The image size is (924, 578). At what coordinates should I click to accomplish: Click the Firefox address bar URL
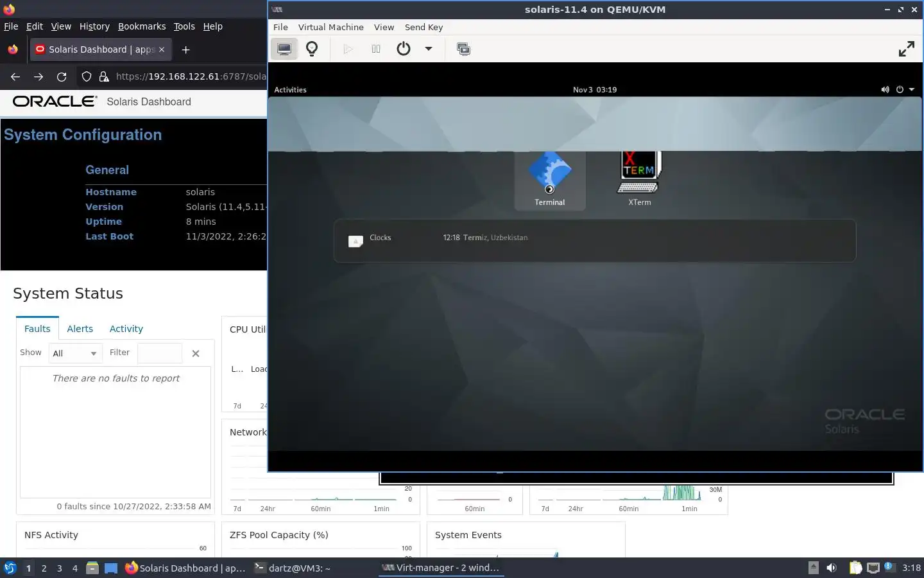coord(191,76)
